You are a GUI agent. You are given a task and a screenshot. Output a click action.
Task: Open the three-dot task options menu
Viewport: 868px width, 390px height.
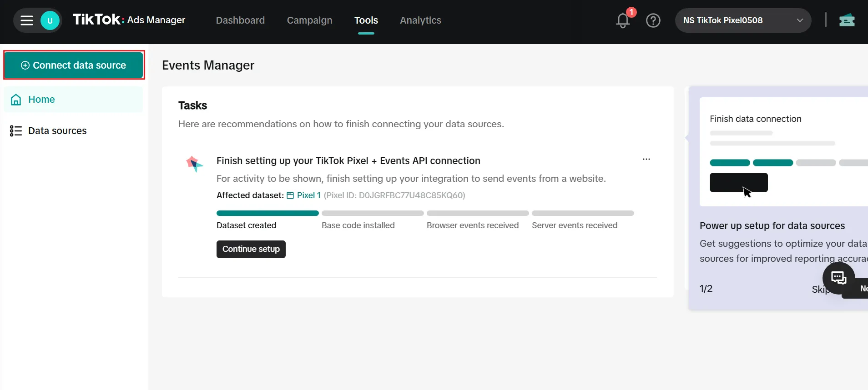pos(646,160)
